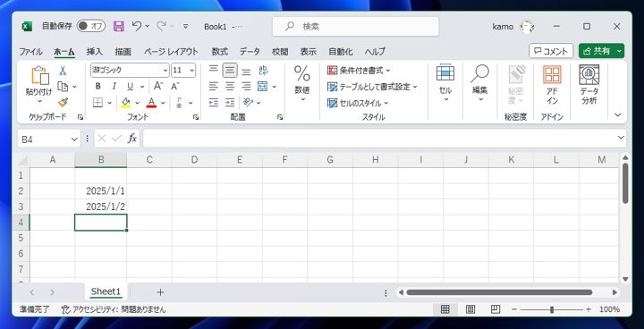
Task: Add a new sheet with plus
Action: 161,292
